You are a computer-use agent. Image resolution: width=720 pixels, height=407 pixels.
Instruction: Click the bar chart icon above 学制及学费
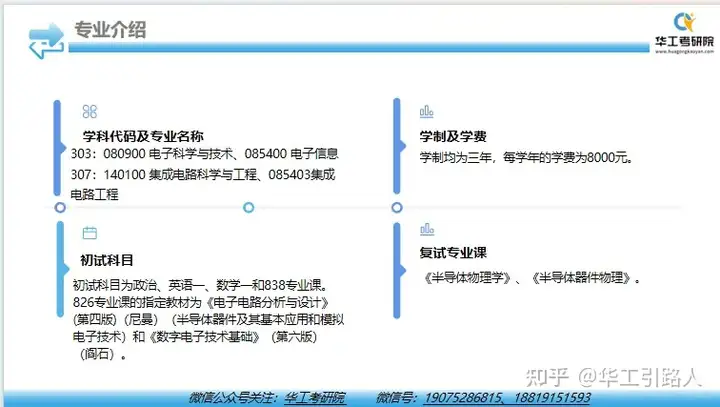click(427, 112)
